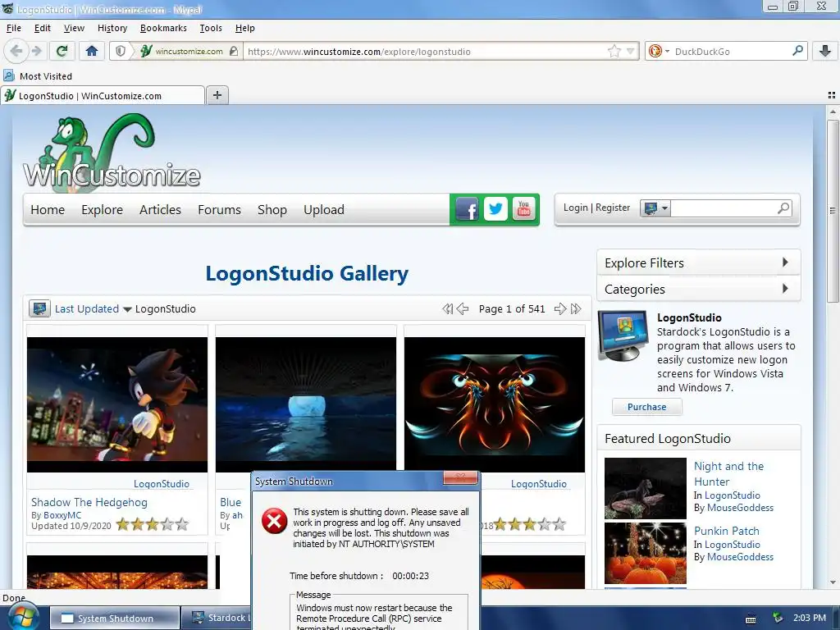Click the list all tabs icon
This screenshot has height=630, width=840.
tap(831, 95)
